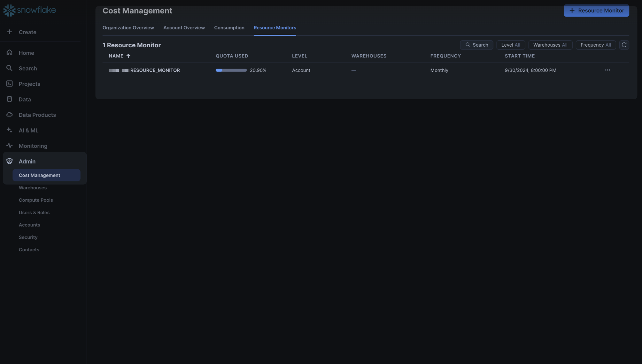
Task: Sort by the Quota Used column
Action: click(232, 56)
